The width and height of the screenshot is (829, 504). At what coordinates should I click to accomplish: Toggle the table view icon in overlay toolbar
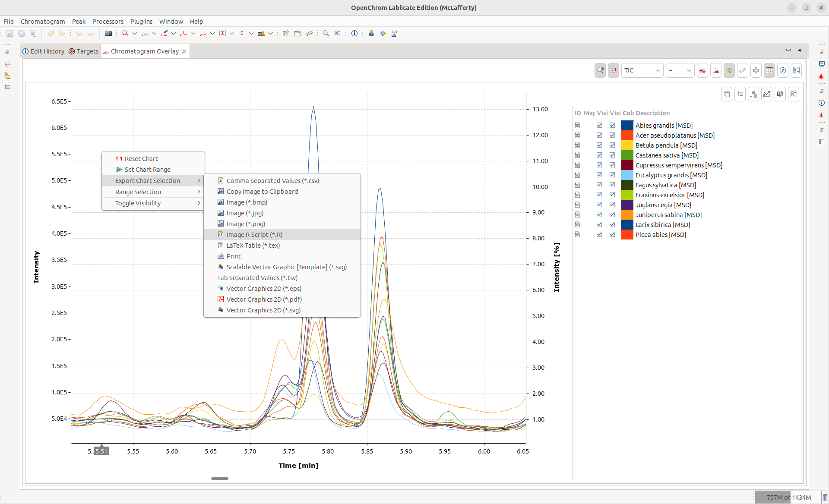[769, 70]
